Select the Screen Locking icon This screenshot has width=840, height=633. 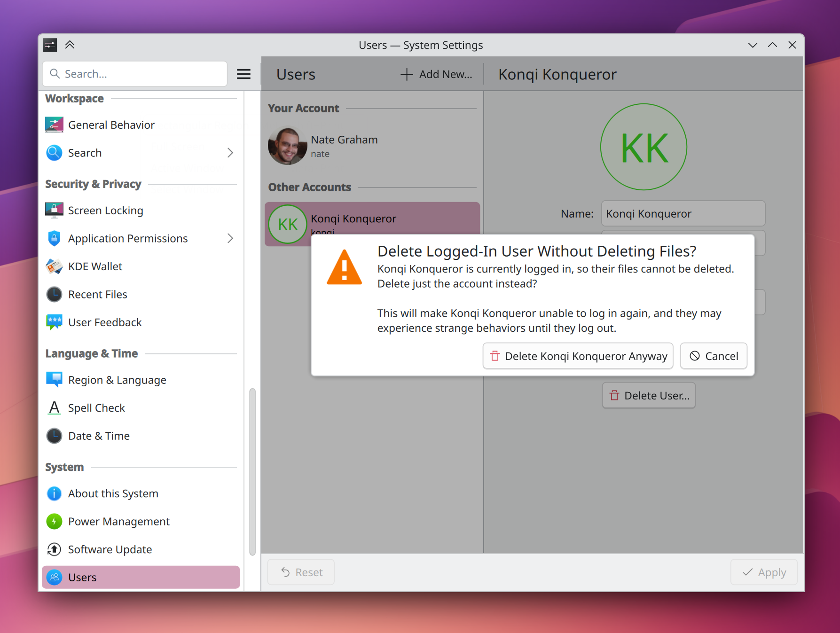click(x=54, y=210)
